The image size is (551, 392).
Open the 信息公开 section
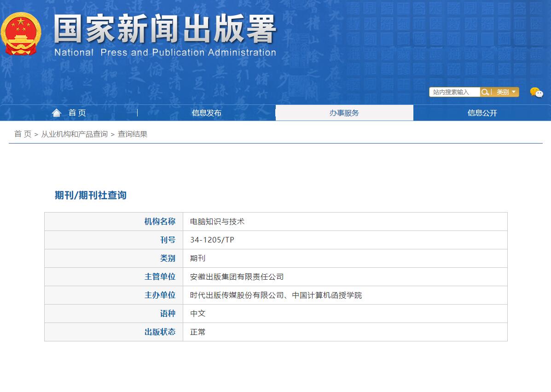[482, 113]
